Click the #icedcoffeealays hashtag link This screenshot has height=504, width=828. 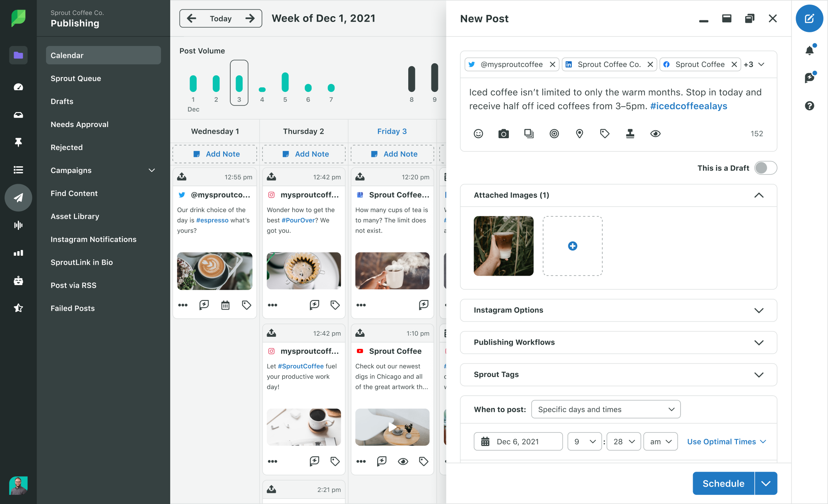click(687, 106)
